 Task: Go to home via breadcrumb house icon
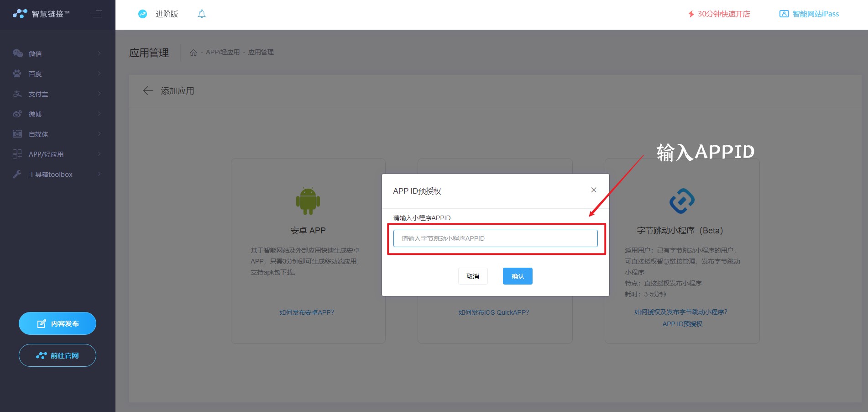point(193,53)
